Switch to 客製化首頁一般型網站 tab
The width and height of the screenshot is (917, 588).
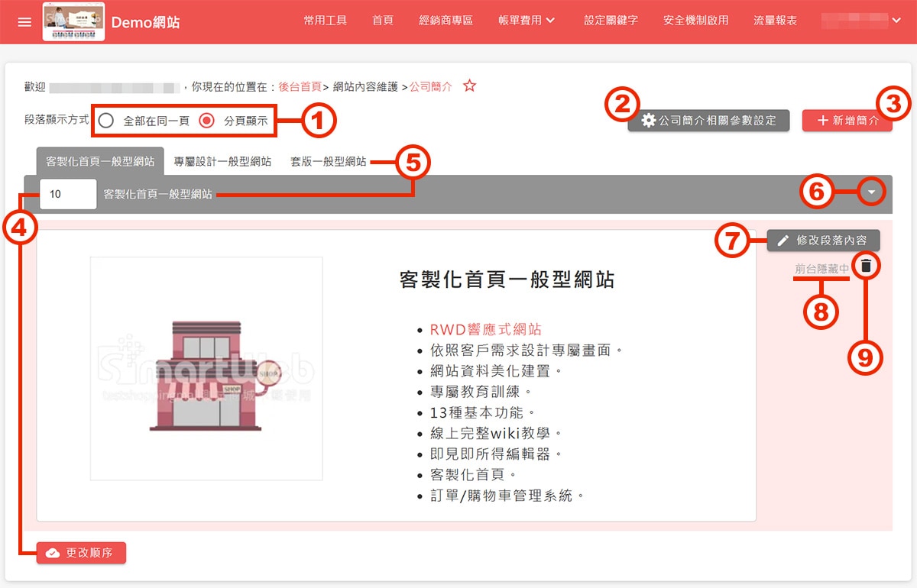point(100,161)
